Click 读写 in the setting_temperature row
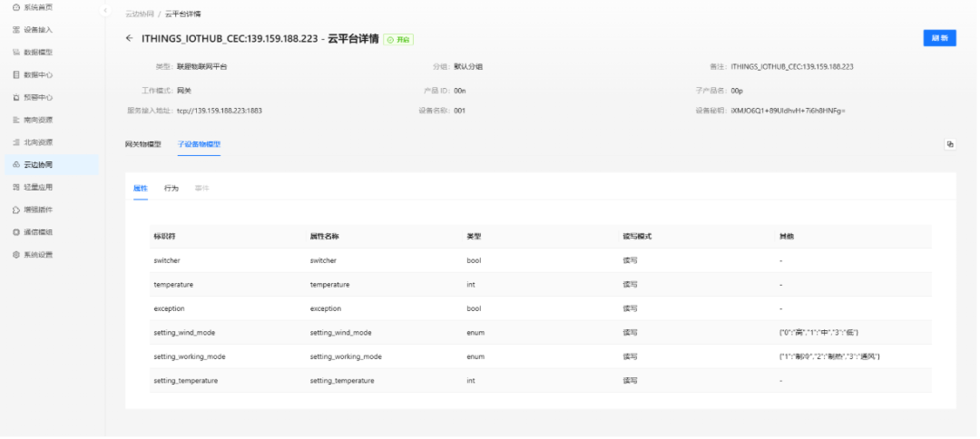The height and width of the screenshot is (439, 980). 630,380
